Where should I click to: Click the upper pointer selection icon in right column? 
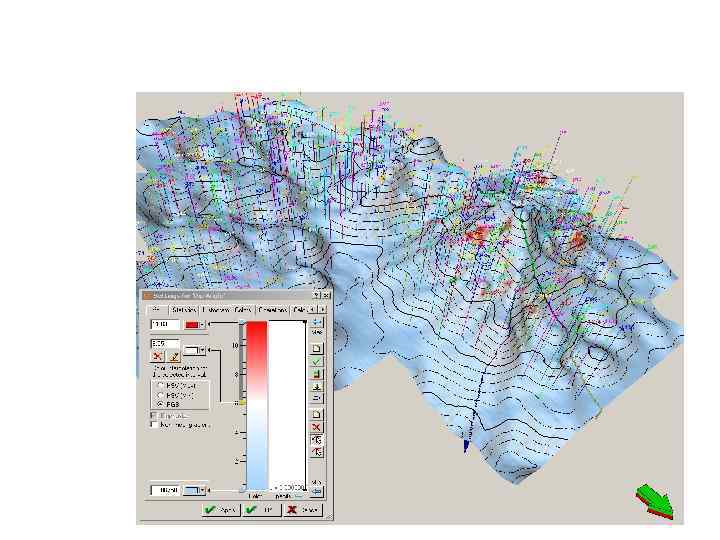(x=316, y=440)
